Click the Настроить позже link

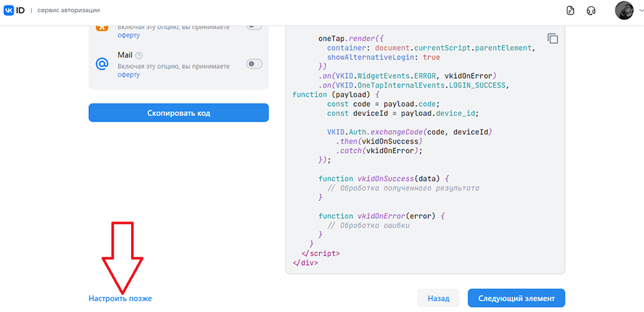click(121, 299)
